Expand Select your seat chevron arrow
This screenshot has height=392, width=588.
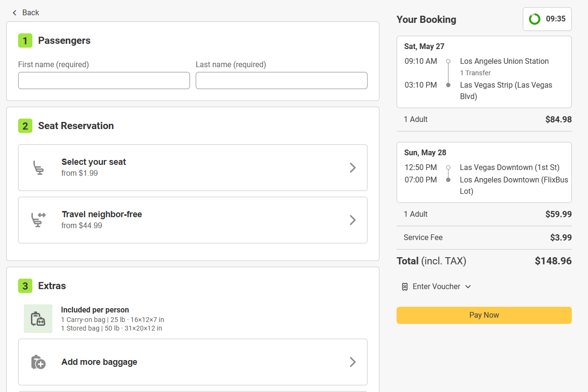pyautogui.click(x=353, y=168)
